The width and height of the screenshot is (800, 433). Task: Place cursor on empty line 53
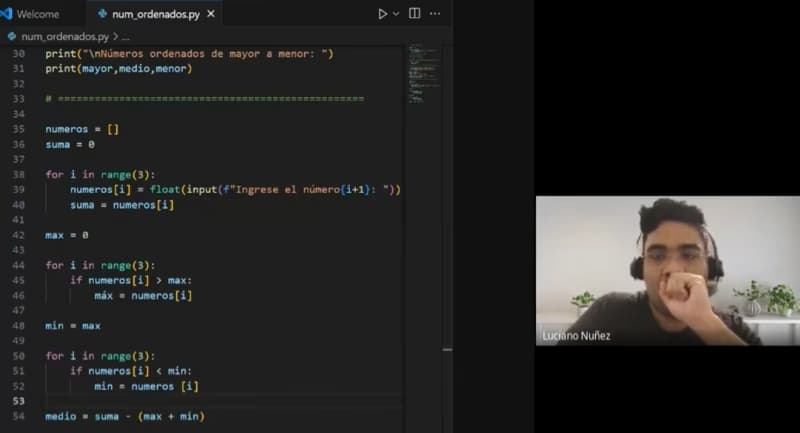222,401
